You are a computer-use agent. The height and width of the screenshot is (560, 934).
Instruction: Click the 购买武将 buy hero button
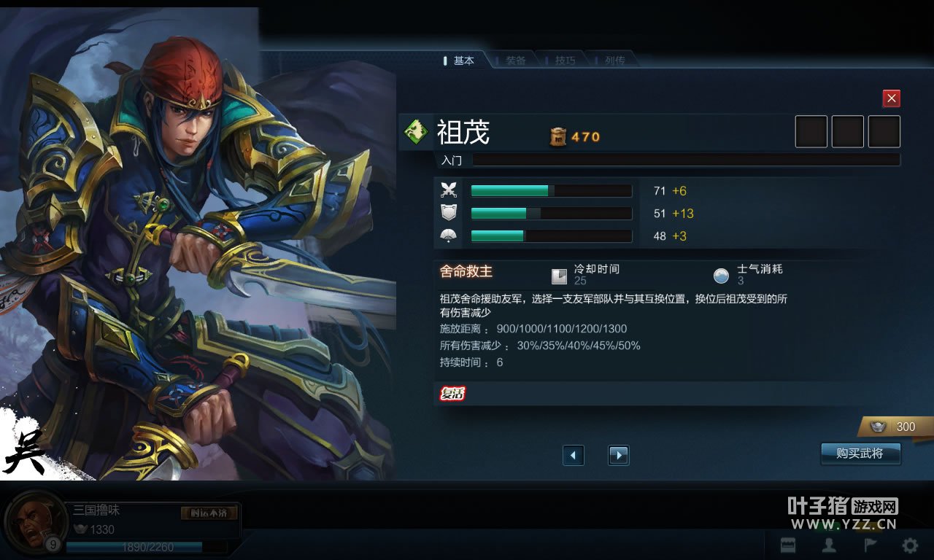pos(860,454)
